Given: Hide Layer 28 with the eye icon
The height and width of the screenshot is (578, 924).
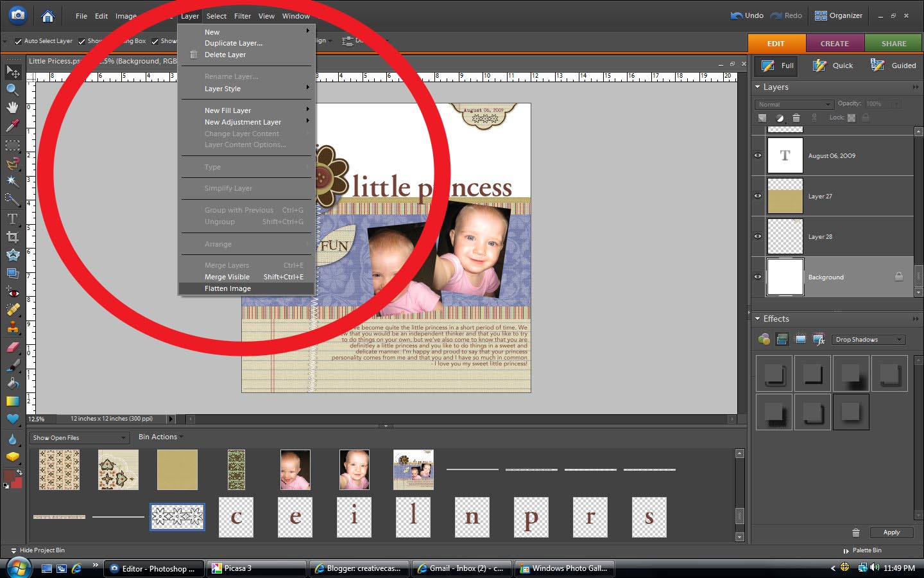Looking at the screenshot, I should (758, 236).
